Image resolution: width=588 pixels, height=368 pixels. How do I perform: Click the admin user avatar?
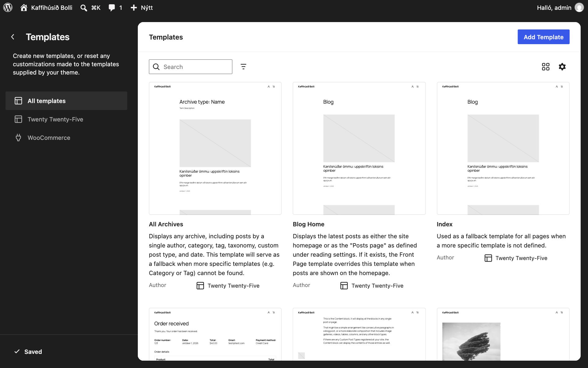(x=579, y=8)
